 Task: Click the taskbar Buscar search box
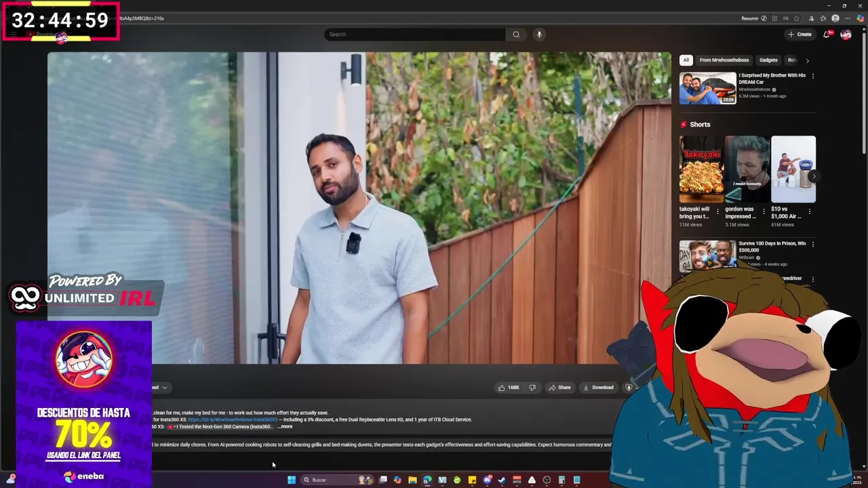point(338,480)
